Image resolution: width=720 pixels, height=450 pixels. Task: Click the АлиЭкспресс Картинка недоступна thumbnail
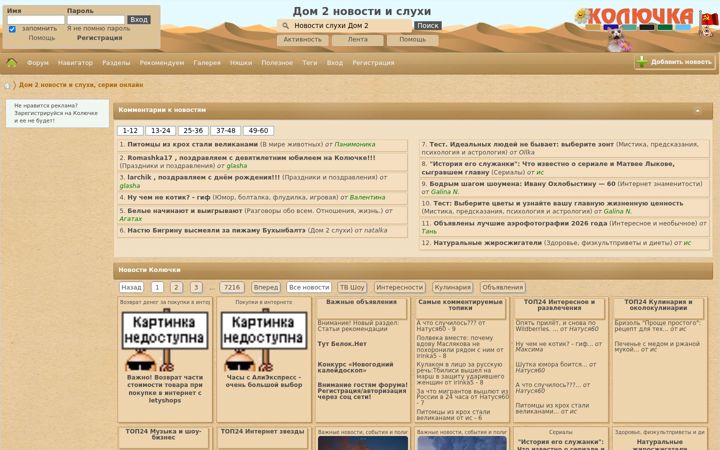pos(264,340)
